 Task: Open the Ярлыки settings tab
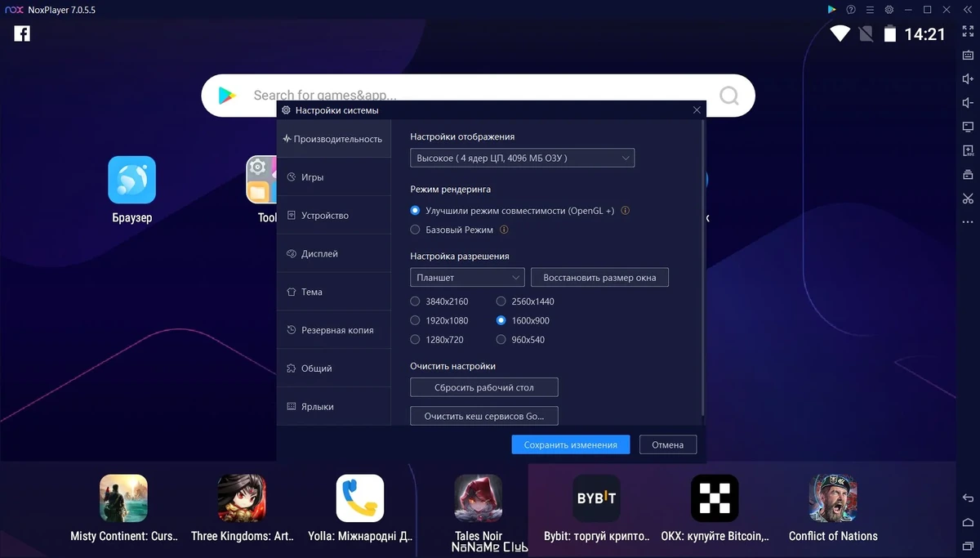coord(333,407)
